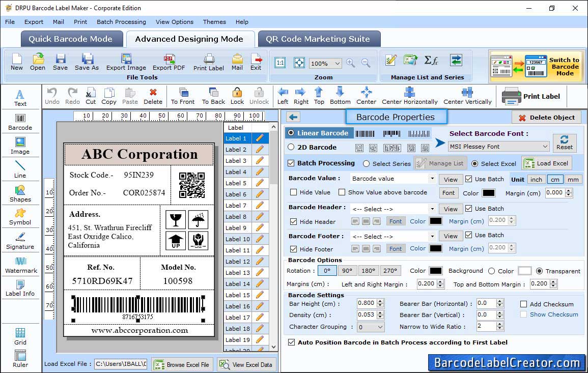
Task: Switch to Quick Barcode Mode tab
Action: [71, 39]
